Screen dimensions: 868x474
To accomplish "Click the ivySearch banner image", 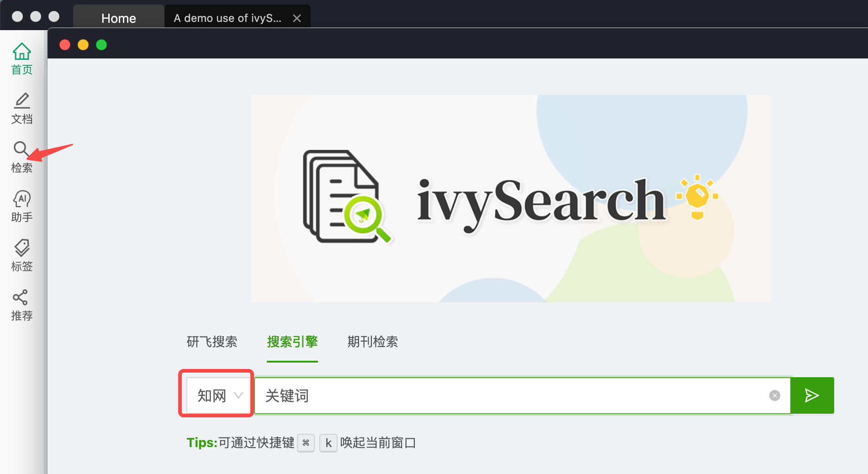I will (x=511, y=199).
